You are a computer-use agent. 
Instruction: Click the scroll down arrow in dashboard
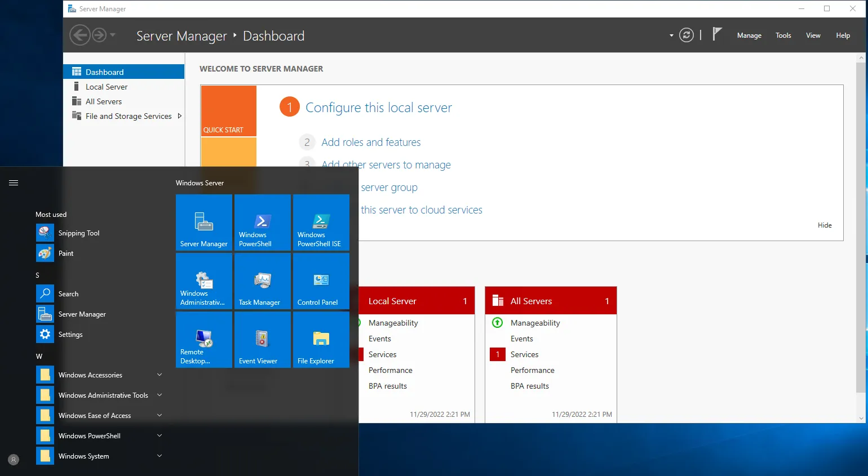tap(861, 419)
